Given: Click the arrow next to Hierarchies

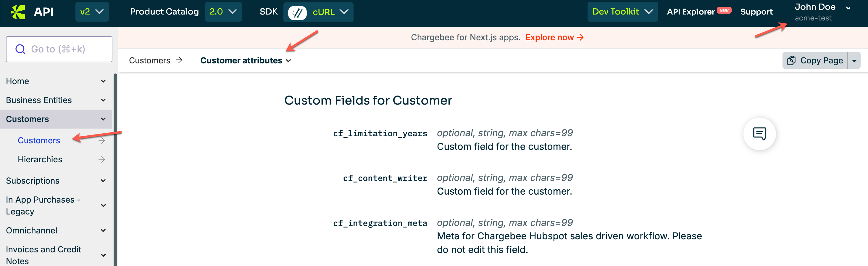Looking at the screenshot, I should 102,159.
